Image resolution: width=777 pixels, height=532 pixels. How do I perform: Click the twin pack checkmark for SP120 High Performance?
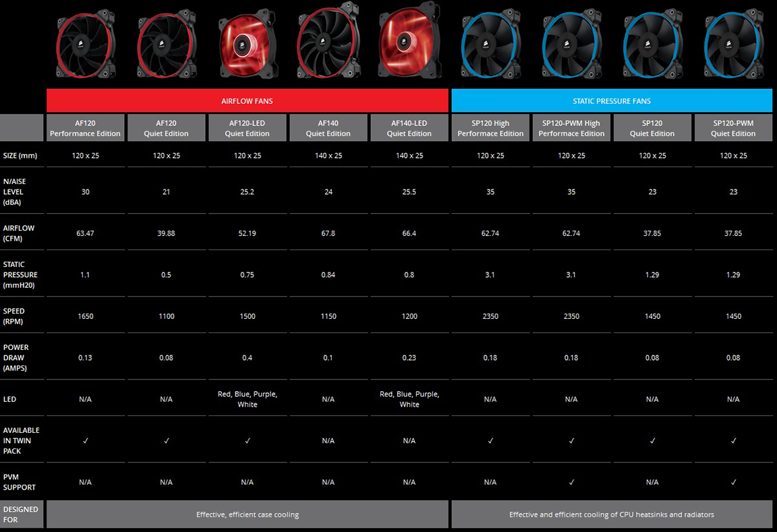click(x=490, y=440)
